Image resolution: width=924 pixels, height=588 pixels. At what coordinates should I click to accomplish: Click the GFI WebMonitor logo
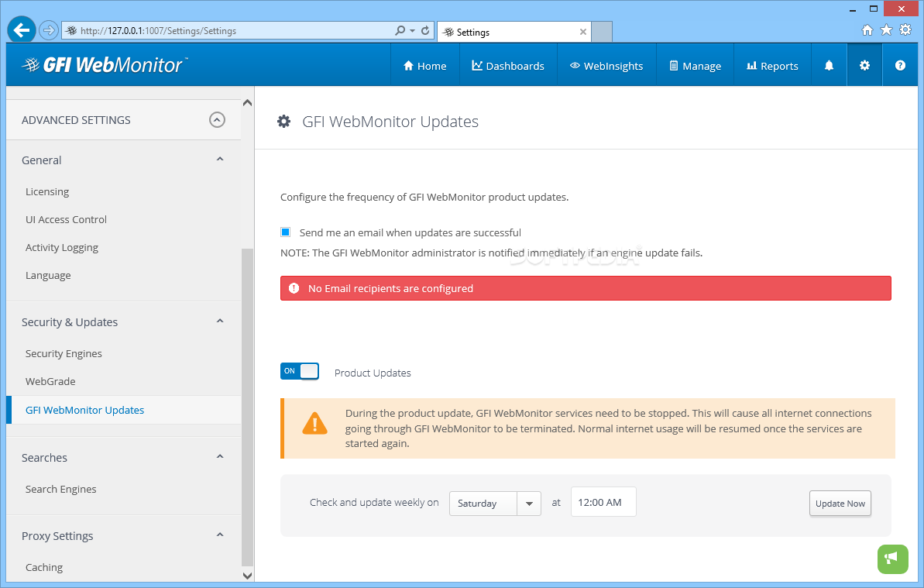105,65
